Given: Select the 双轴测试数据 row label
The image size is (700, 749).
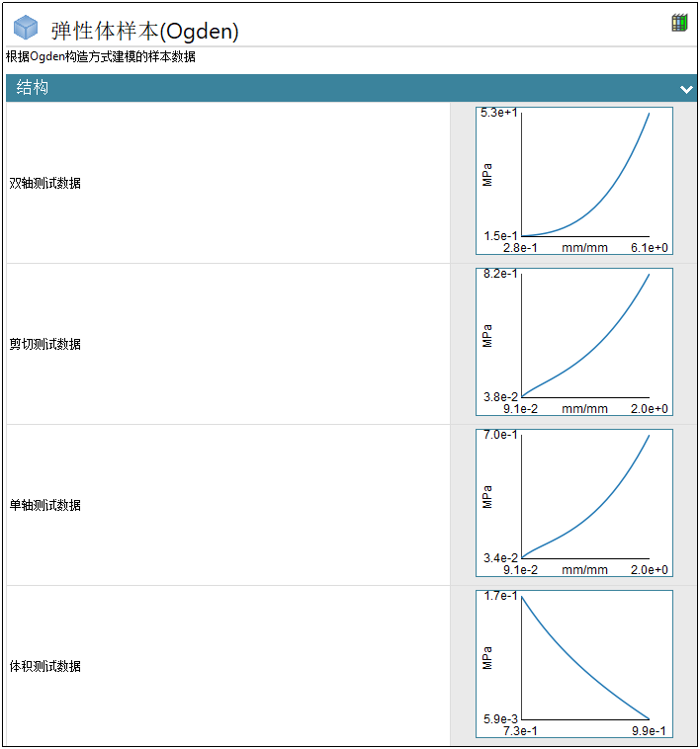Looking at the screenshot, I should coord(45,183).
